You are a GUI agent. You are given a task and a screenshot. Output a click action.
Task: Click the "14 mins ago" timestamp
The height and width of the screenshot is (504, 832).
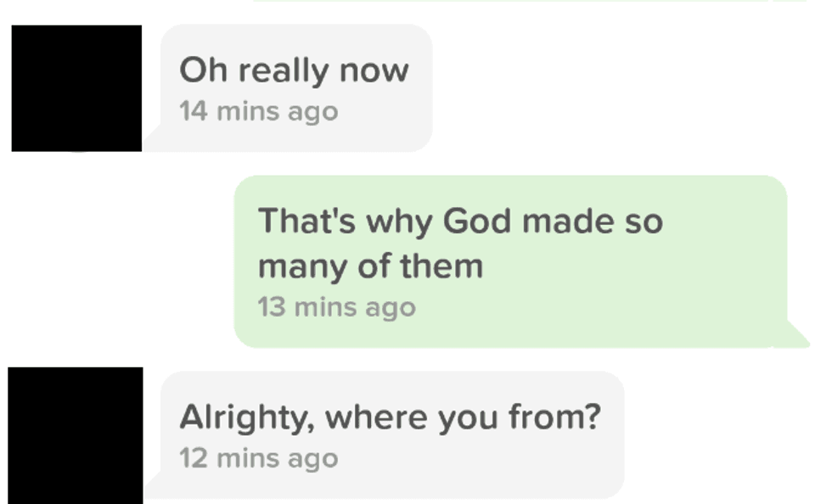point(258,111)
